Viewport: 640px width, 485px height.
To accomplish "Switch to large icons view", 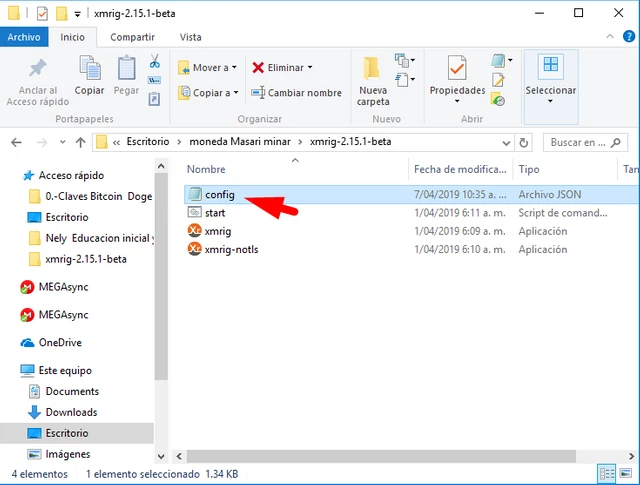I will click(x=625, y=474).
